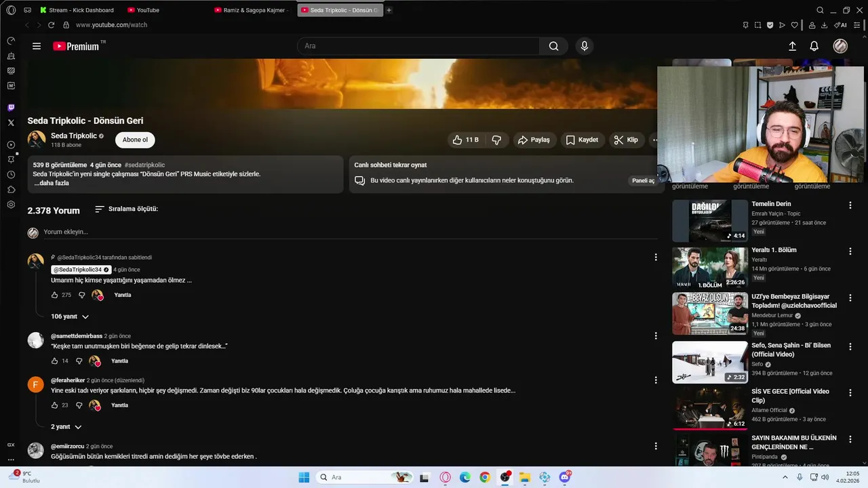This screenshot has height=488, width=868.
Task: Open options menu for Yeraltı 1. Bölüm video
Action: tap(850, 251)
